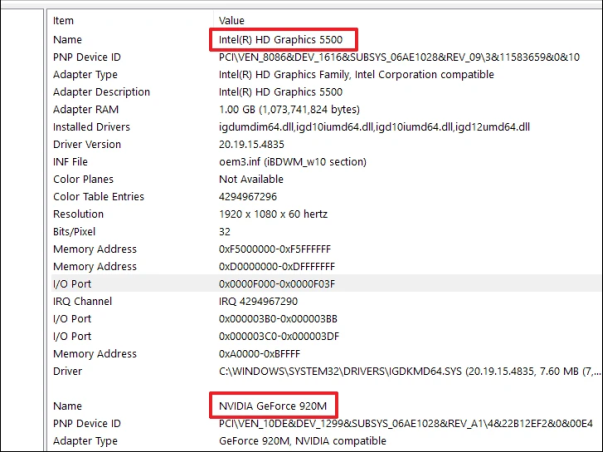Viewport: 603px width, 452px height.
Task: Select the 'IGDKMD64.SYS' driver path value
Action: [x=410, y=371]
